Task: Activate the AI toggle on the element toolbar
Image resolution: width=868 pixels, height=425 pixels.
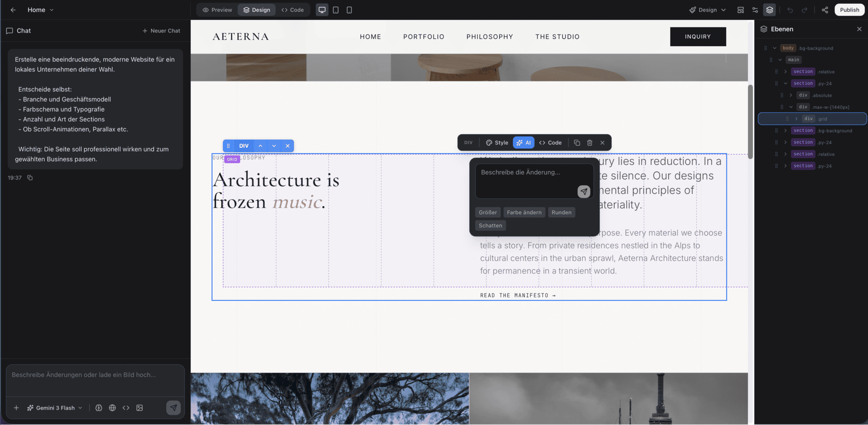Action: coord(523,142)
